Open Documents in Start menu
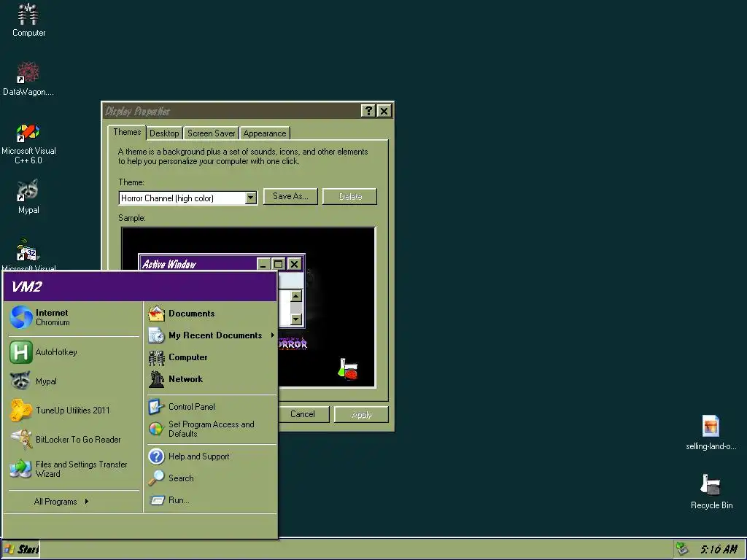 pyautogui.click(x=212, y=314)
